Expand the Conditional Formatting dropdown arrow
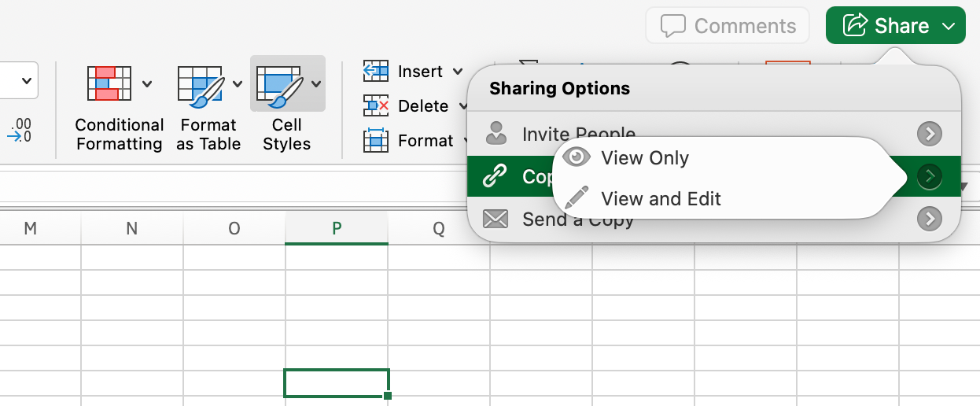 coord(147,83)
